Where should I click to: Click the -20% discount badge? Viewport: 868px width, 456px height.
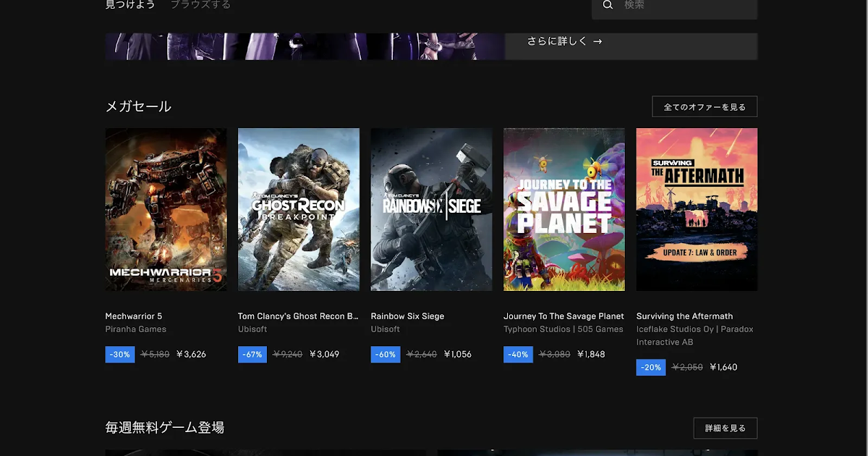[651, 368]
